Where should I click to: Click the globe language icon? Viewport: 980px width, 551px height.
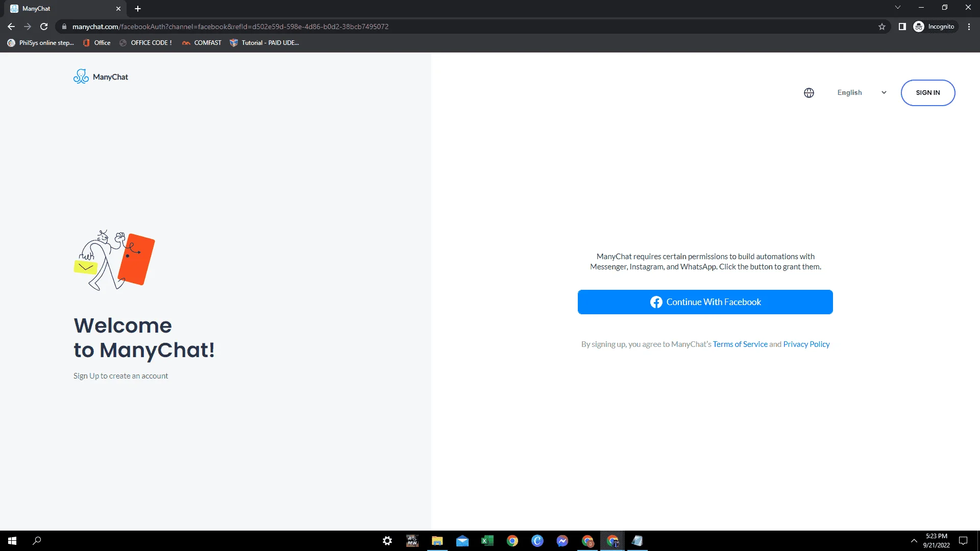tap(809, 93)
